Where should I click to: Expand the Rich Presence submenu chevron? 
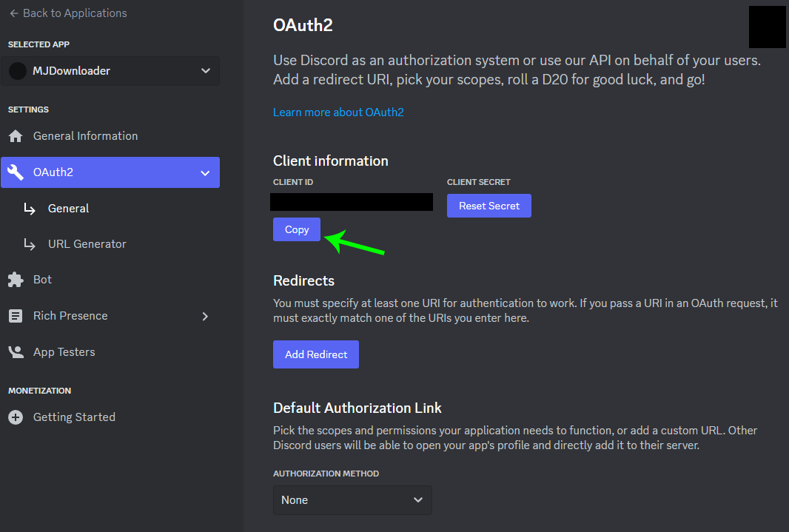[205, 316]
